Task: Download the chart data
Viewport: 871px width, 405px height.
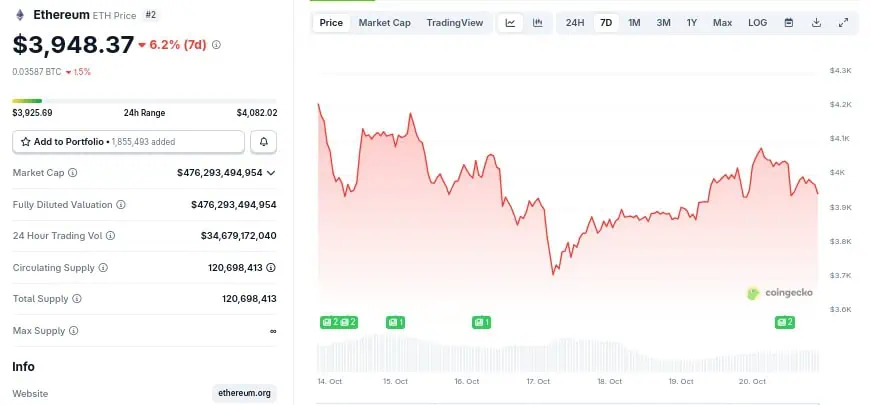Action: pyautogui.click(x=816, y=23)
